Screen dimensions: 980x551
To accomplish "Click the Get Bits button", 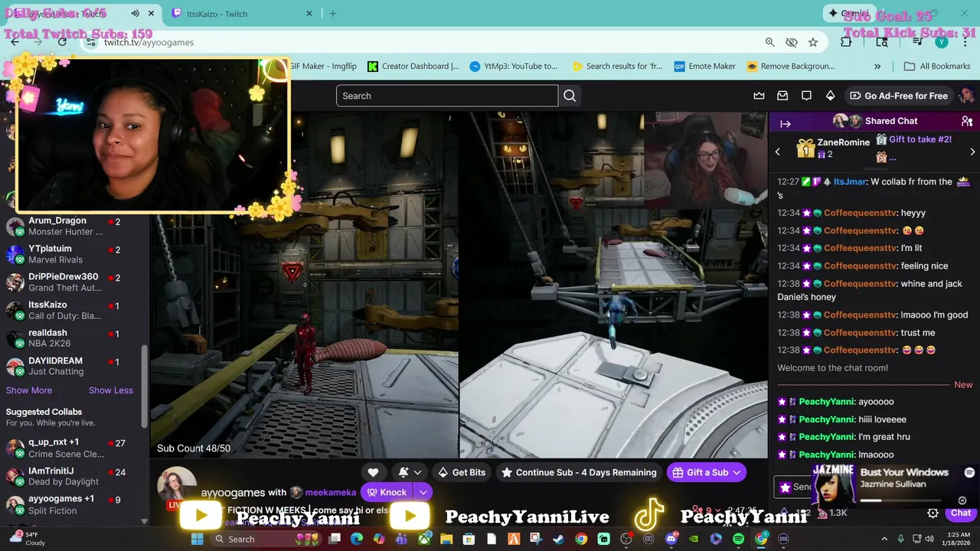I will tap(461, 472).
